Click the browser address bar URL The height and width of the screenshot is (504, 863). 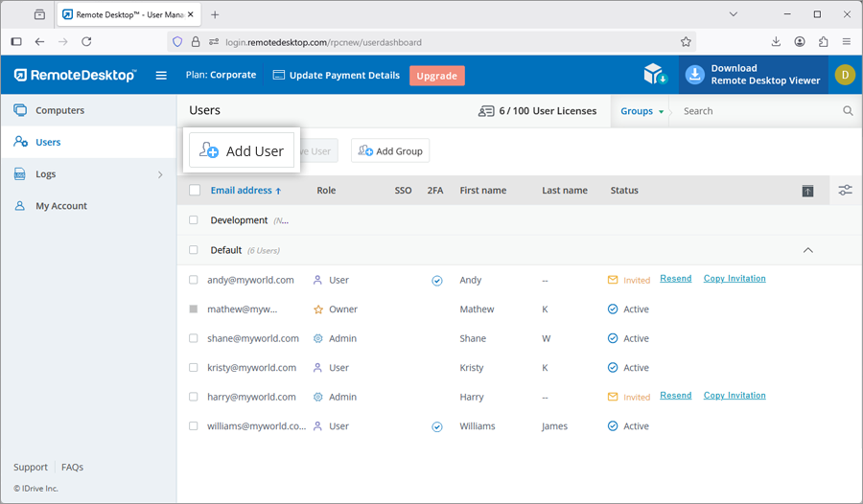pyautogui.click(x=324, y=42)
